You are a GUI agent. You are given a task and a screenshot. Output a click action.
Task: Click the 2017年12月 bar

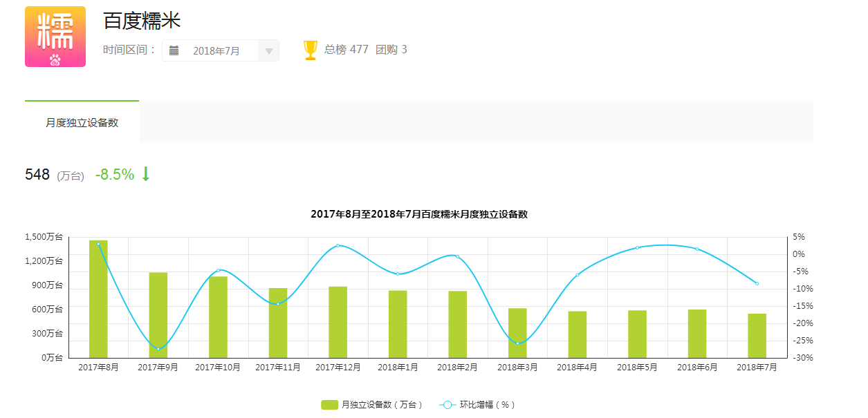[338, 322]
